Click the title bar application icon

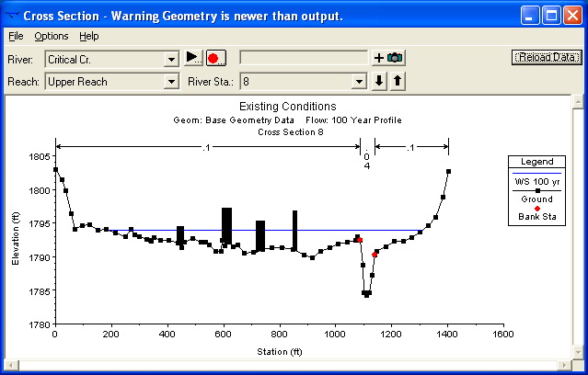click(x=12, y=15)
